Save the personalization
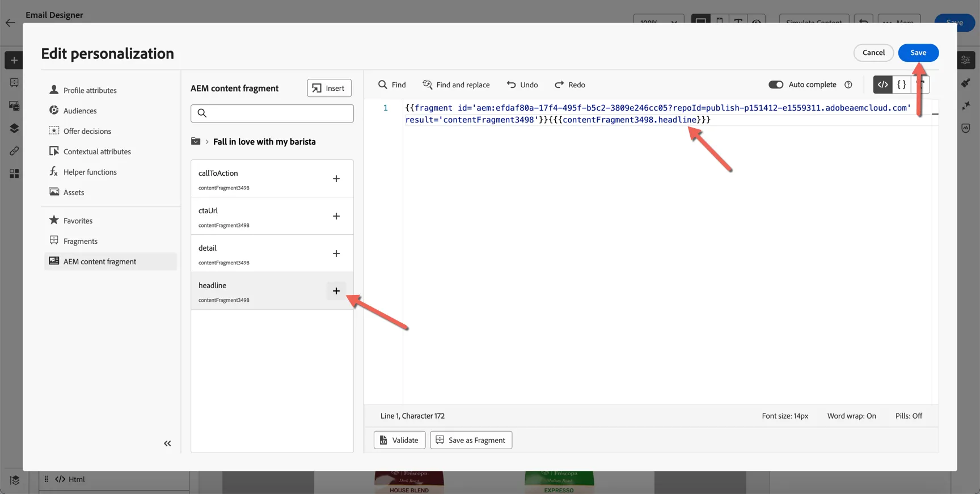This screenshot has width=980, height=494. pos(918,53)
